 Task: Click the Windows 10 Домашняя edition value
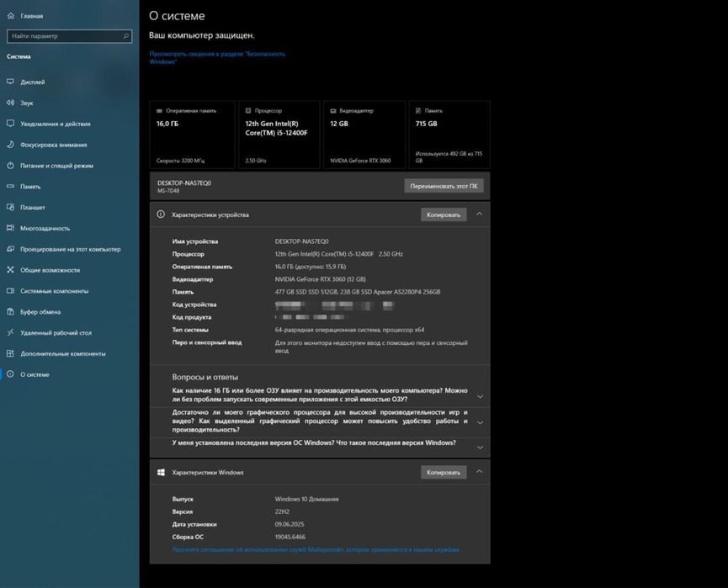306,499
